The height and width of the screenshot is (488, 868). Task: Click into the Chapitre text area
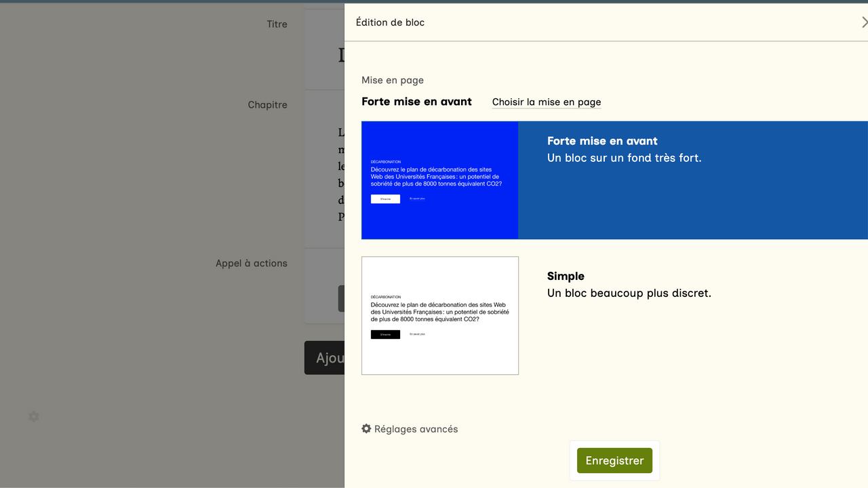324,169
